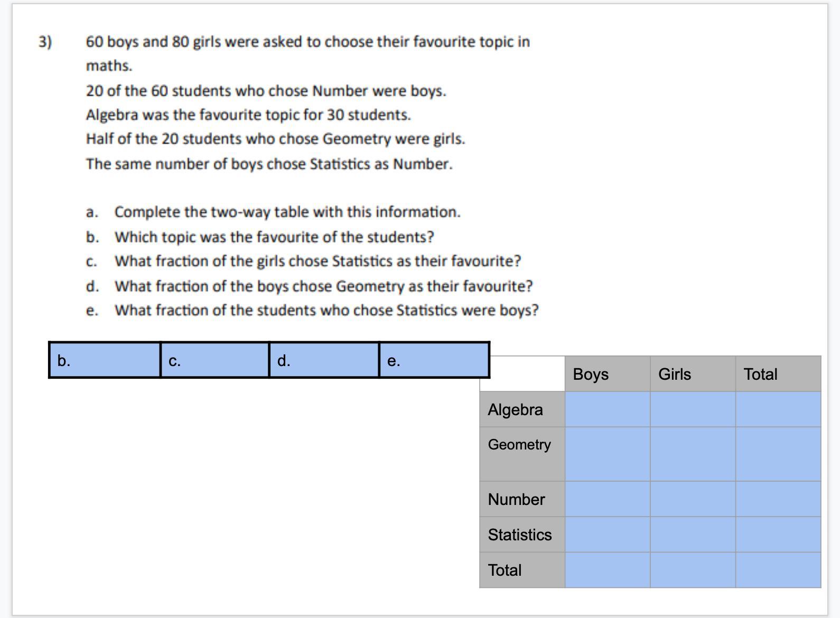Image resolution: width=840 pixels, height=618 pixels.
Task: Select the Statistics Boys table cell
Action: 608,535
